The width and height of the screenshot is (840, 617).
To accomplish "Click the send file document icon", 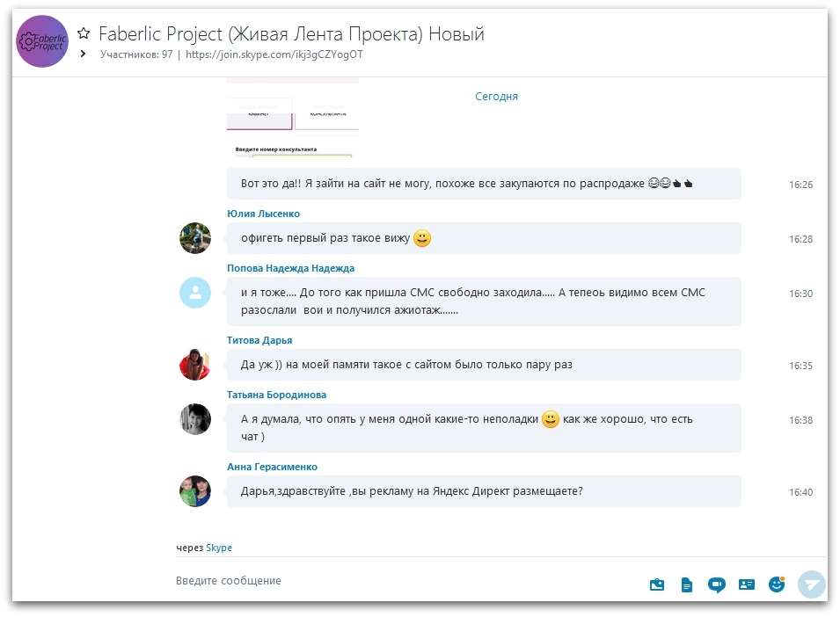I will 686,584.
